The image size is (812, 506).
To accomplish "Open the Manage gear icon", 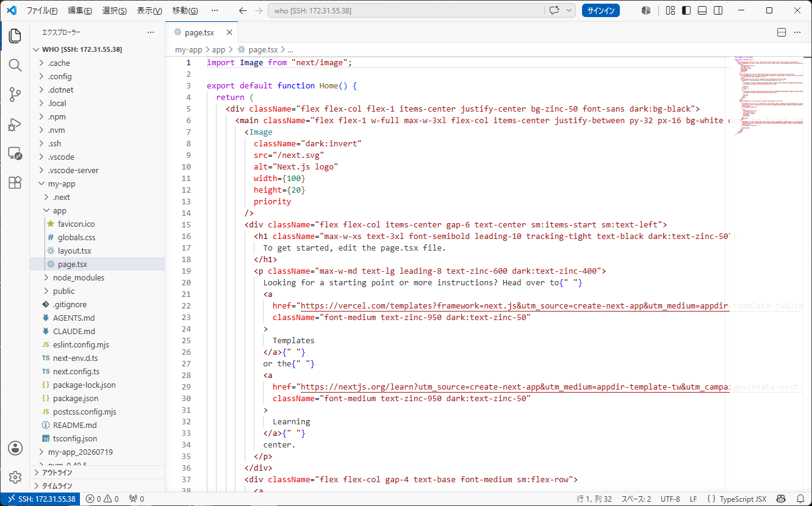I will [x=15, y=477].
